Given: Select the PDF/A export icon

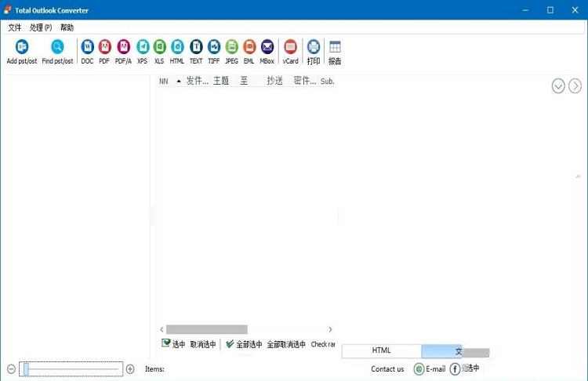Looking at the screenshot, I should (x=123, y=47).
